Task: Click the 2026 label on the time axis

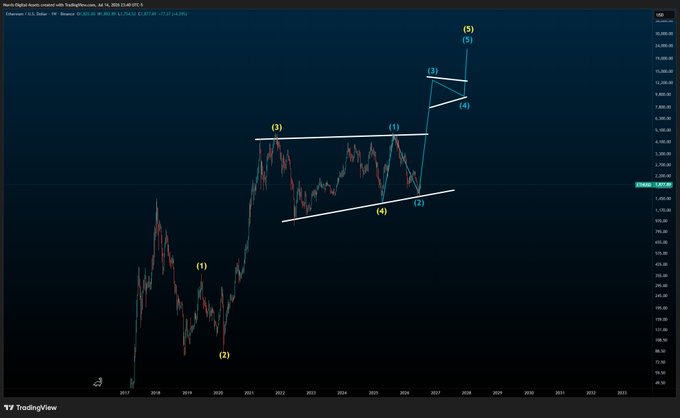Action: point(405,393)
